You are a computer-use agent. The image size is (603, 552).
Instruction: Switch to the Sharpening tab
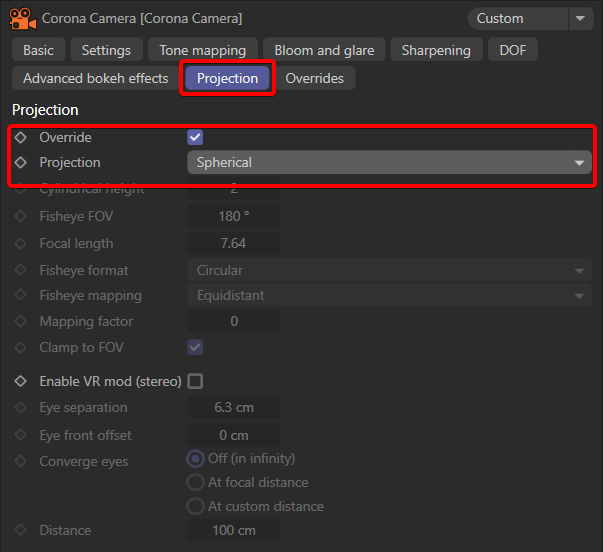(x=436, y=50)
